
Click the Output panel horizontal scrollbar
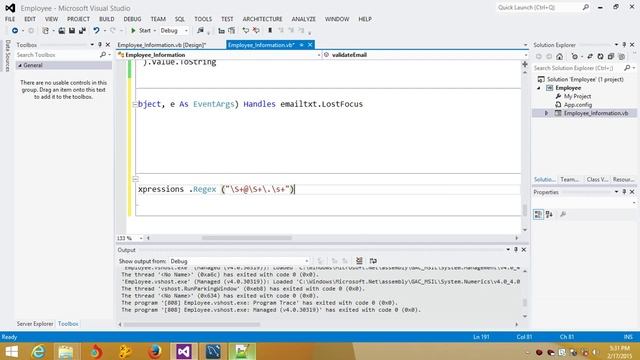point(192,324)
